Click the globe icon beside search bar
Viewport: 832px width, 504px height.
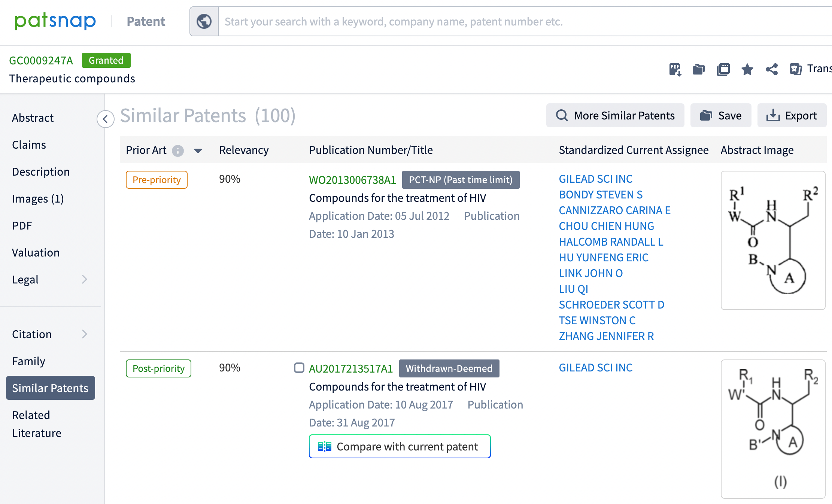coord(204,21)
